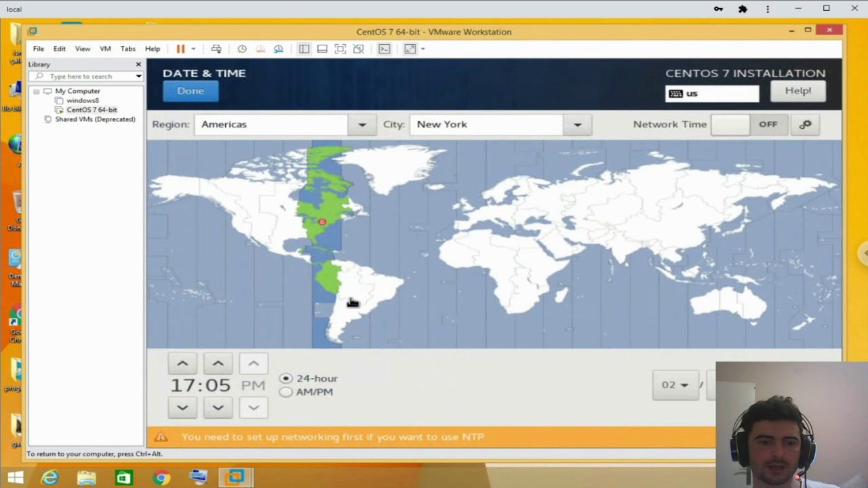Click the AM/PM down arrow

(254, 407)
